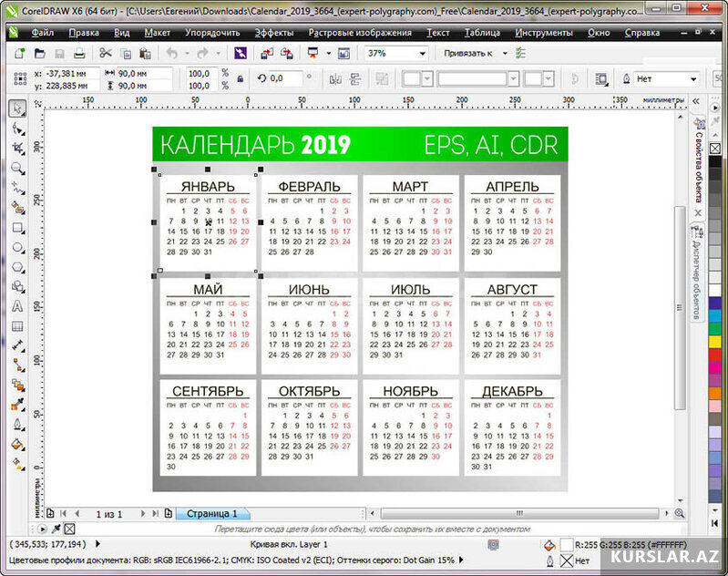Select the Smart fill tool

pyautogui.click(x=17, y=208)
